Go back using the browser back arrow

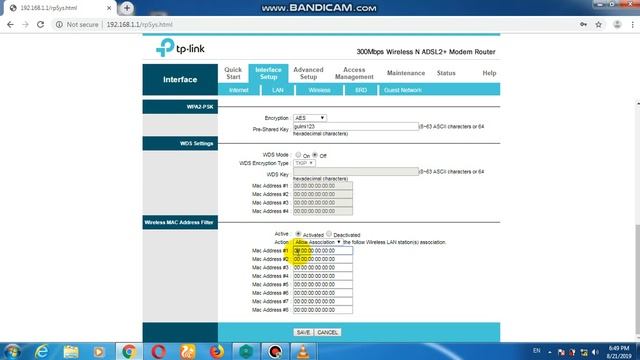[x=10, y=24]
